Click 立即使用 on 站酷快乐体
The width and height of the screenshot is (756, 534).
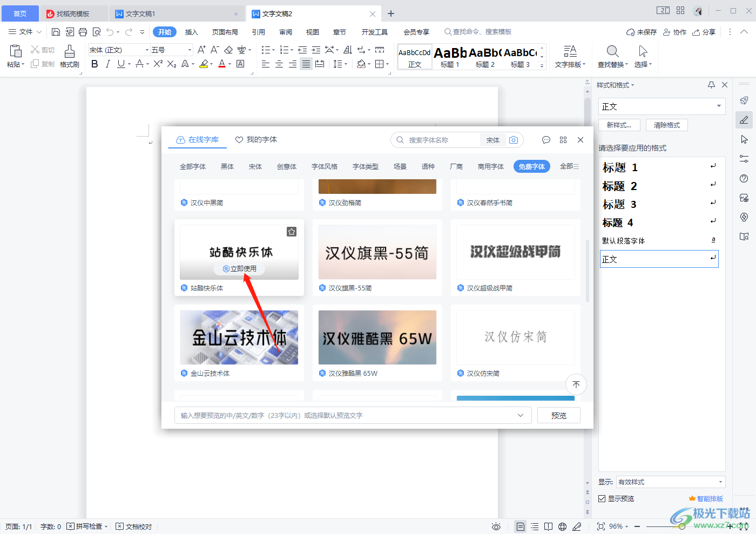[240, 268]
